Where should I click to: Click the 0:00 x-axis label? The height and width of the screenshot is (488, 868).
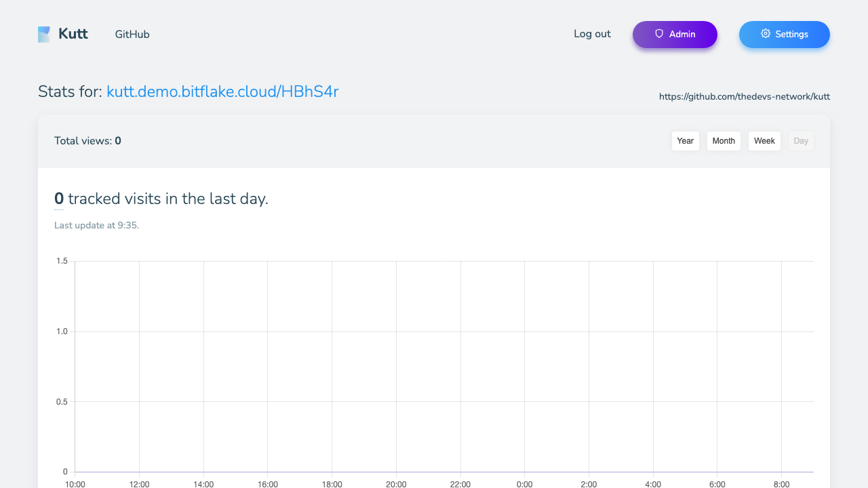pos(525,484)
